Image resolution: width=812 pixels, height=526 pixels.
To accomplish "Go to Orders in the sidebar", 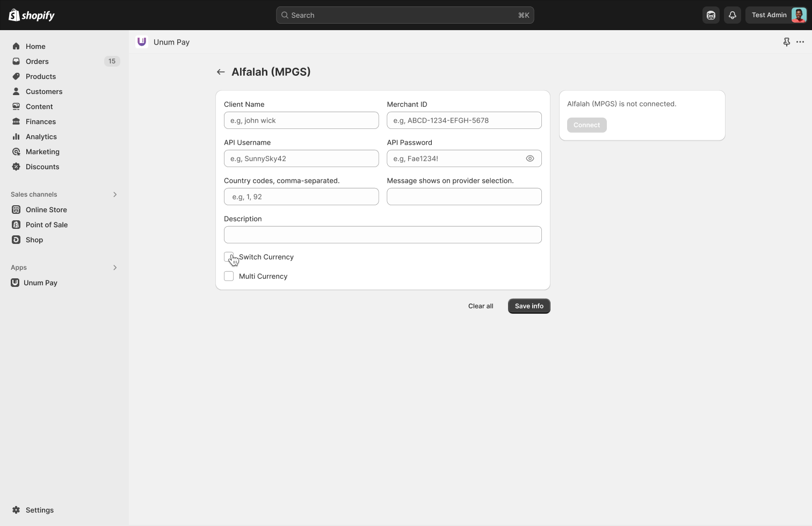I will pyautogui.click(x=37, y=61).
